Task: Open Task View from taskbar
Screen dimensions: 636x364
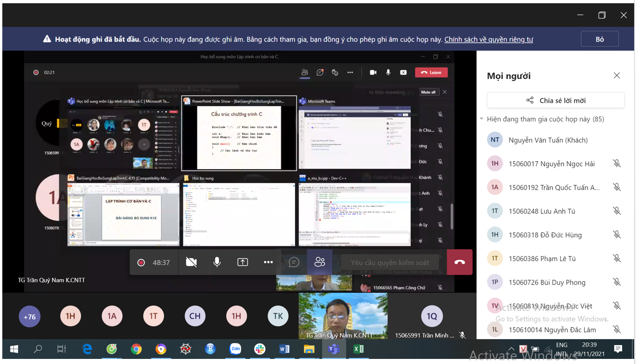Action: click(61, 349)
